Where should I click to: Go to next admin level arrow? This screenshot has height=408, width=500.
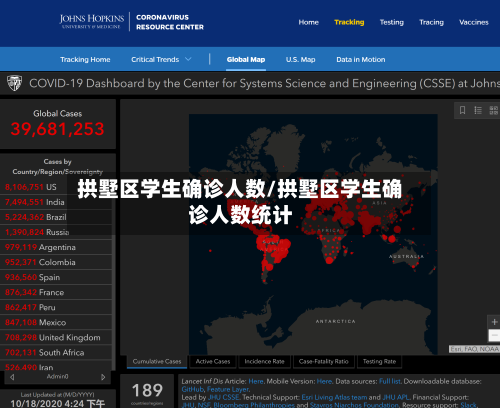103,377
